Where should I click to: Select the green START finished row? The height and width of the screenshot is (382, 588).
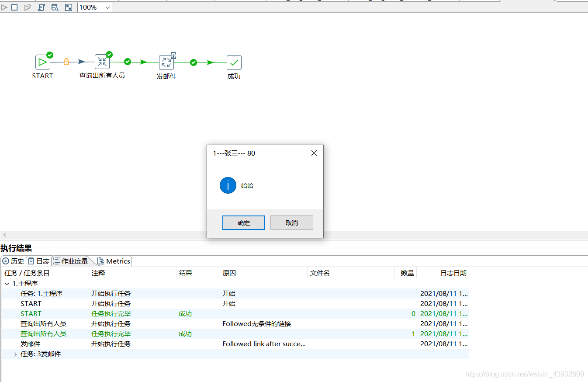[235, 313]
